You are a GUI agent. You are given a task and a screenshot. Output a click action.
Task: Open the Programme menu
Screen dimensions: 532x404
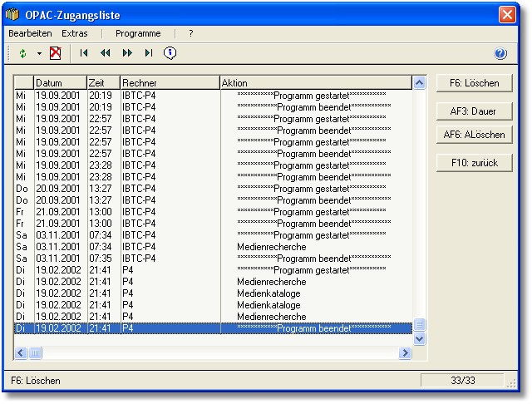click(x=139, y=33)
